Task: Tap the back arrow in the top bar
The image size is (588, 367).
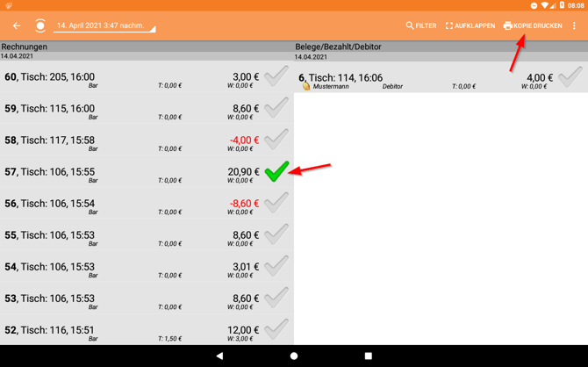Action: [x=17, y=26]
